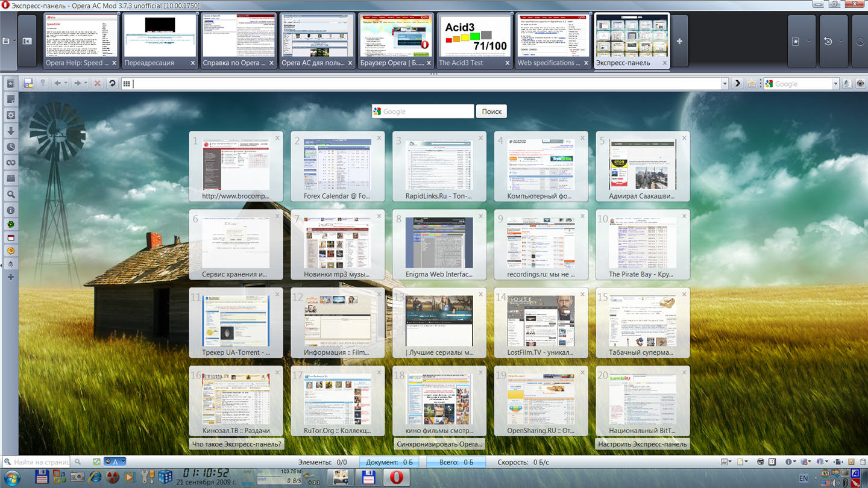Click the Reload page icon
Image resolution: width=868 pixels, height=488 pixels.
pos(112,84)
